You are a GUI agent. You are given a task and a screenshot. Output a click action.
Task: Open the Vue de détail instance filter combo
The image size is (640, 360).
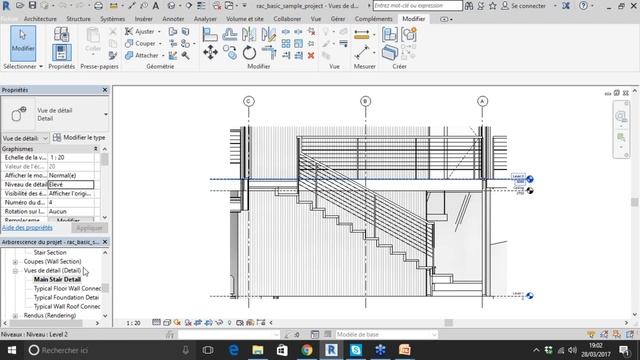coord(25,138)
